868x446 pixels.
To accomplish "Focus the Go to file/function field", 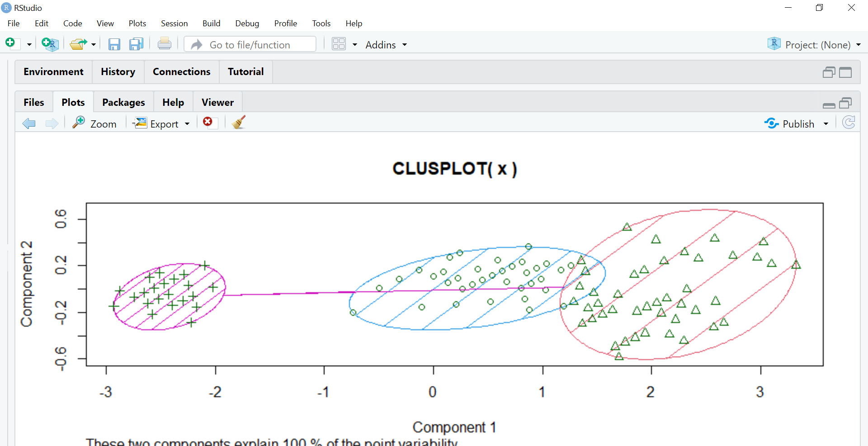I will [x=250, y=44].
